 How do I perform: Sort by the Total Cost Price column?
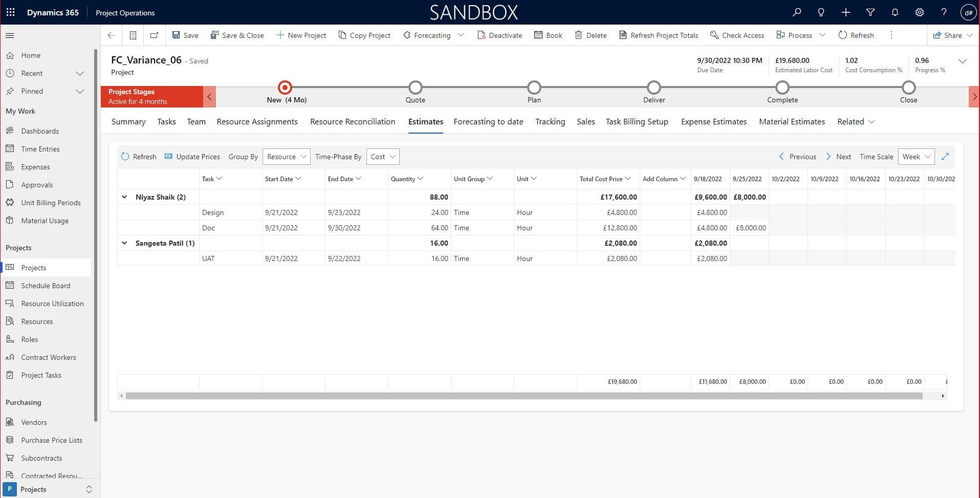pyautogui.click(x=605, y=179)
